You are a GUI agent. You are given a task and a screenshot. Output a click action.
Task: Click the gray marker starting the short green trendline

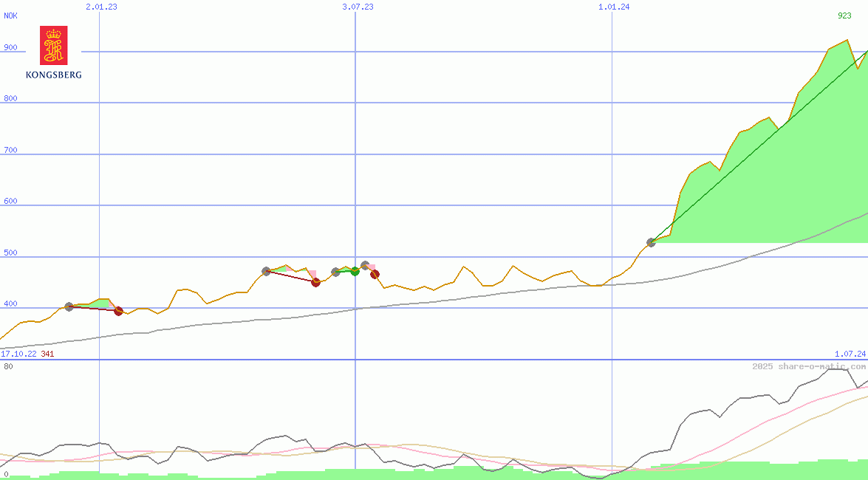click(x=336, y=272)
